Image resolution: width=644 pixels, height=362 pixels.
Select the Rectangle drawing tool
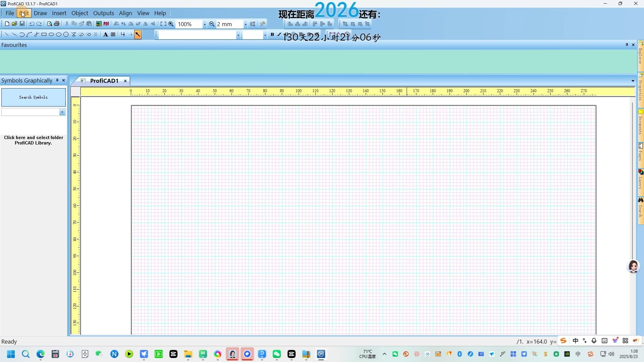44,34
